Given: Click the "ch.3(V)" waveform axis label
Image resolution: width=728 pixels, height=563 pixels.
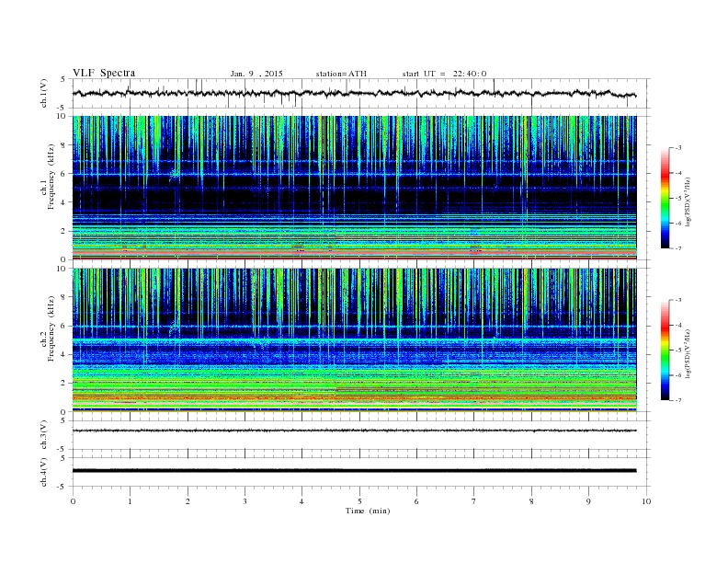Looking at the screenshot, I should coord(43,436).
